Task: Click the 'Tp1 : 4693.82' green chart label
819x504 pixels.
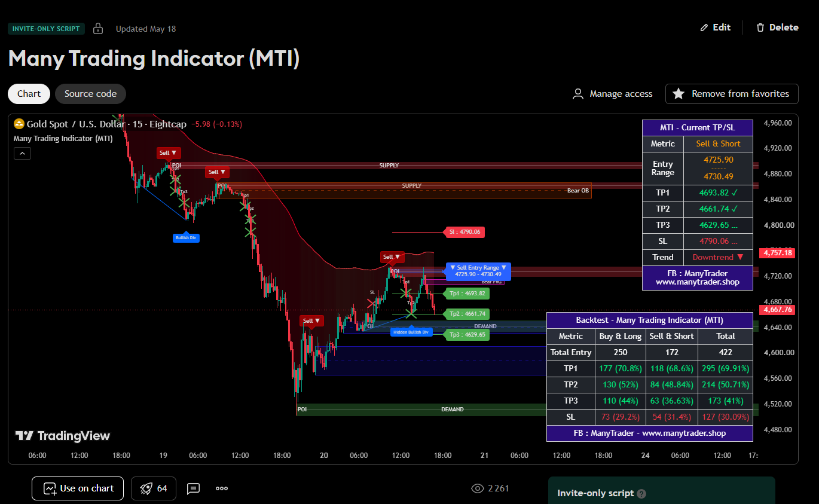Action: pos(467,294)
